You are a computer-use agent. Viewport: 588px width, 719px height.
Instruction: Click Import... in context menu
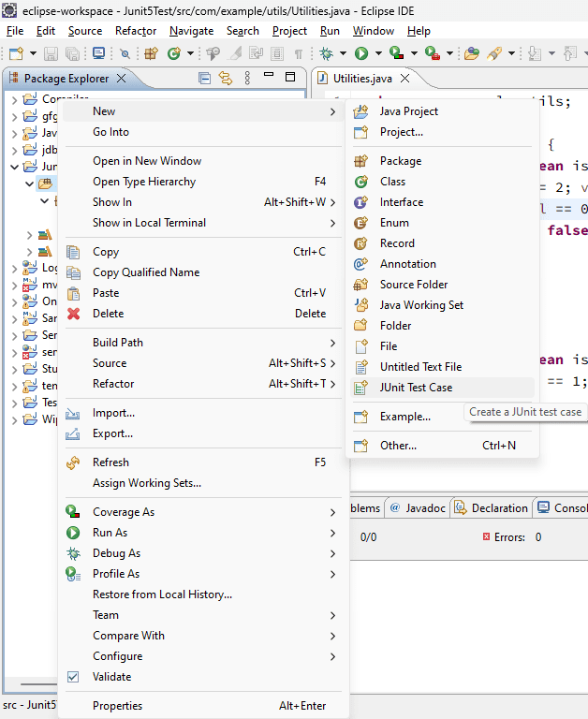tap(203, 413)
